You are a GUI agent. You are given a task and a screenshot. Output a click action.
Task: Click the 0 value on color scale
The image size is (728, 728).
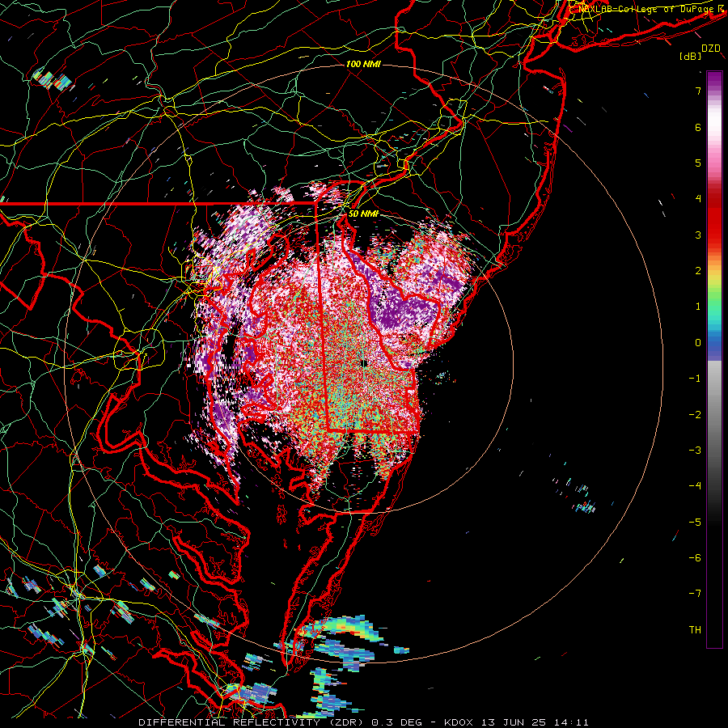coord(698,343)
